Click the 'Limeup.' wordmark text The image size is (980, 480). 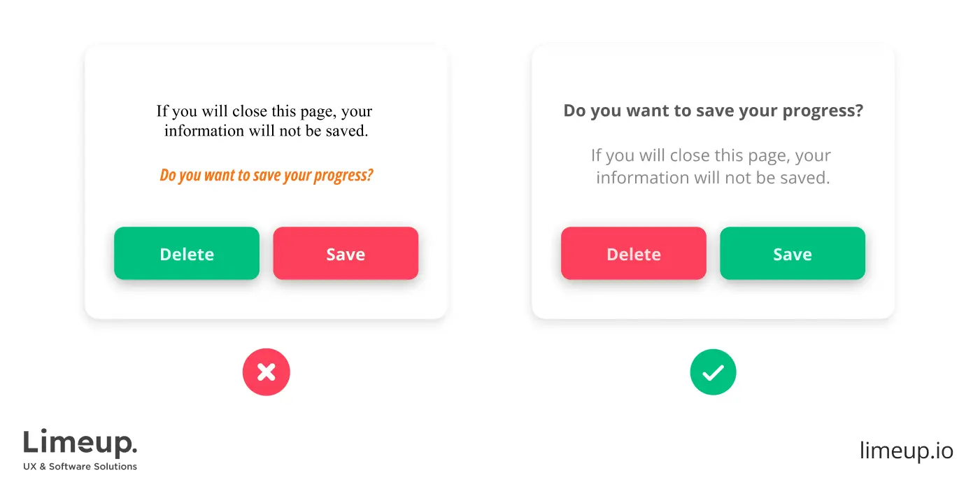(x=80, y=444)
